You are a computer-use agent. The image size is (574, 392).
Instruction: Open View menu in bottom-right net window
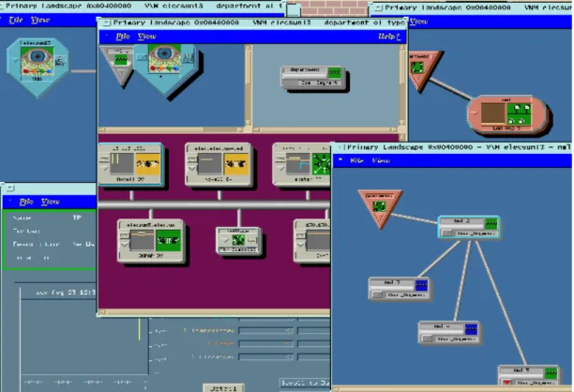coord(381,160)
